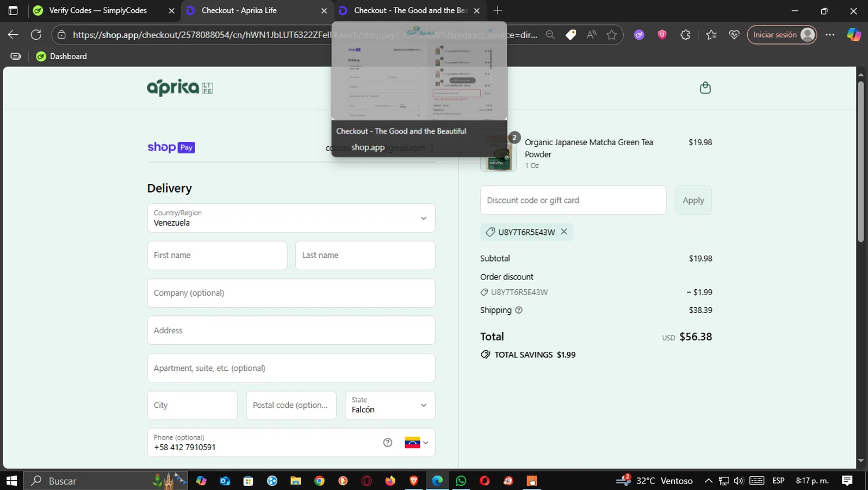Reload the current page
The width and height of the screenshot is (868, 490).
pos(36,35)
